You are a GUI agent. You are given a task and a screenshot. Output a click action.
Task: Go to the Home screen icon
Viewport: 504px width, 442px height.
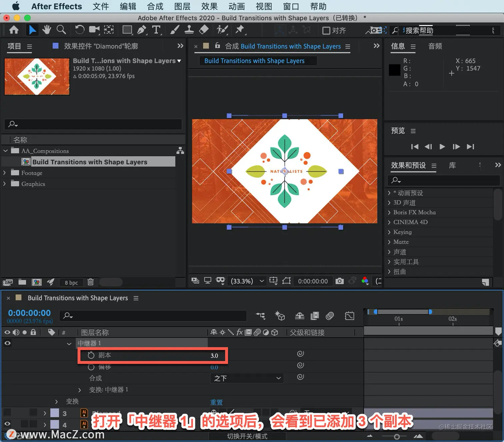tap(14, 30)
